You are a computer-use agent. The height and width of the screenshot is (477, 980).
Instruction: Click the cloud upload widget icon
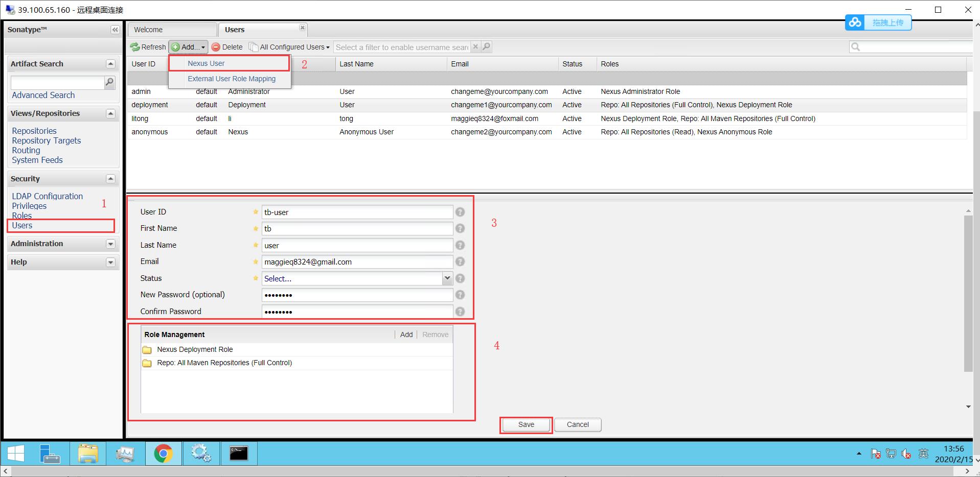(x=855, y=22)
